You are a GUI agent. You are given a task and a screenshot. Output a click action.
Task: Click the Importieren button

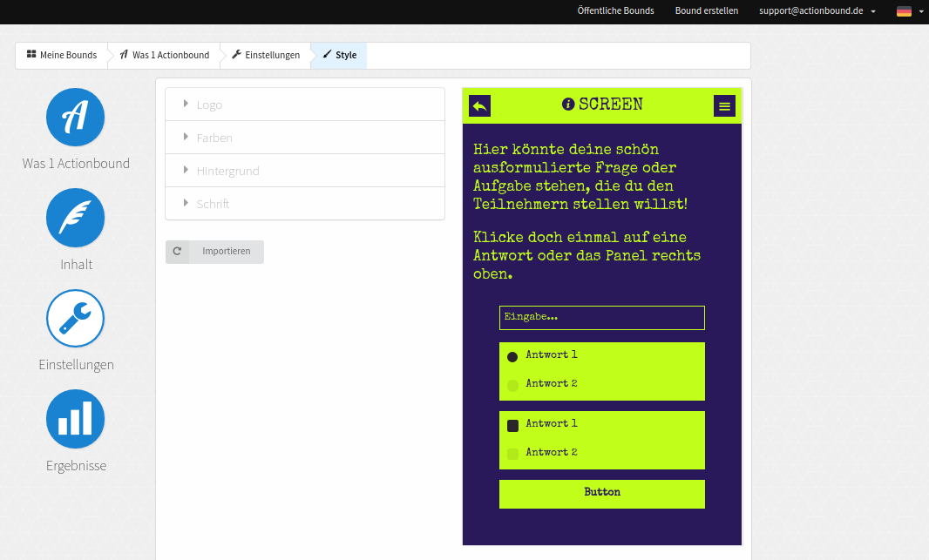[x=214, y=252]
